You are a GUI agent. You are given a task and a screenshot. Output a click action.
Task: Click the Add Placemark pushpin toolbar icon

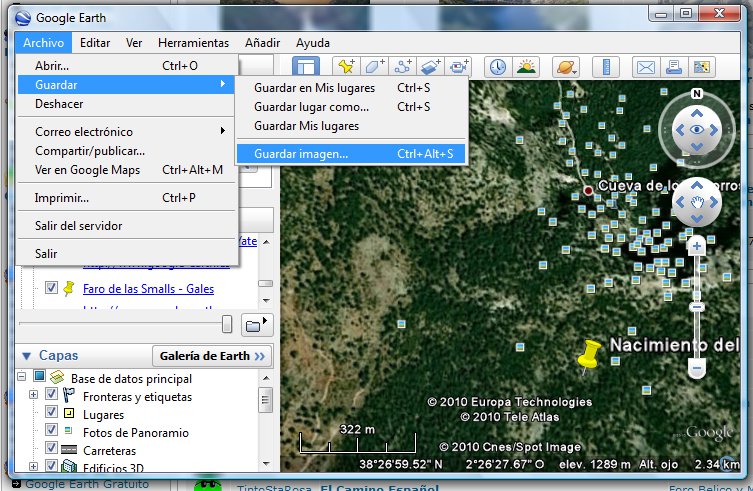click(x=346, y=67)
